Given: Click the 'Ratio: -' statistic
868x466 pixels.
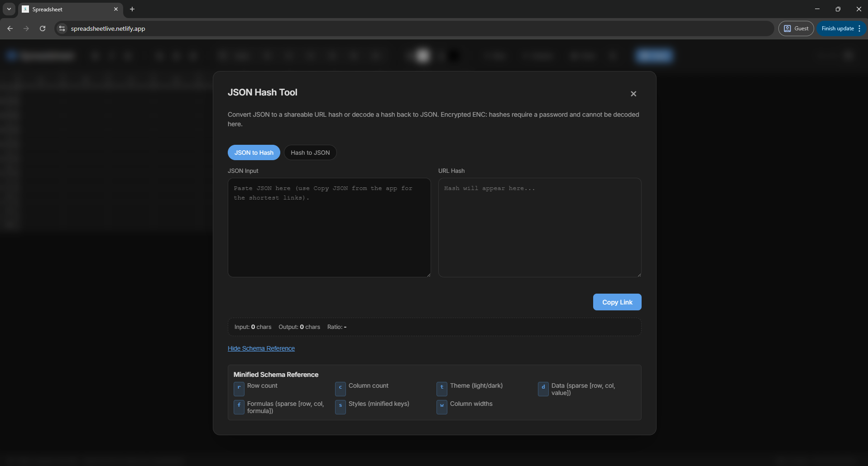Looking at the screenshot, I should tap(337, 327).
